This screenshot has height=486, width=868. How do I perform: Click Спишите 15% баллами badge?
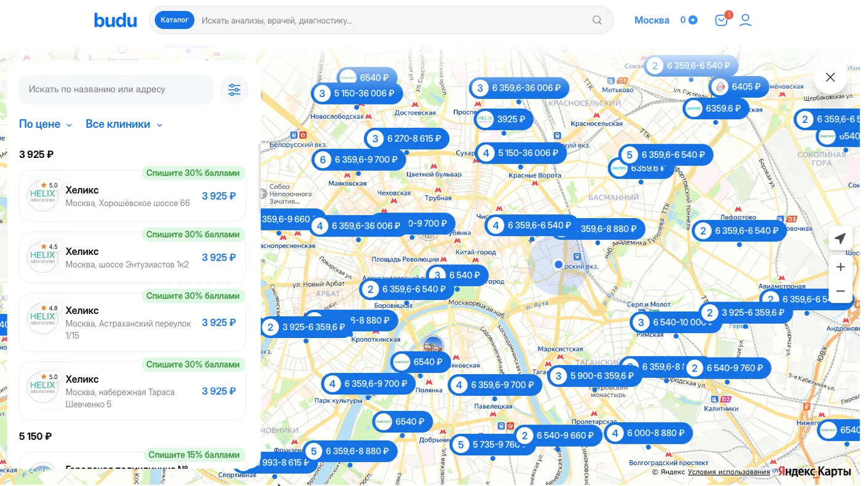pos(194,455)
